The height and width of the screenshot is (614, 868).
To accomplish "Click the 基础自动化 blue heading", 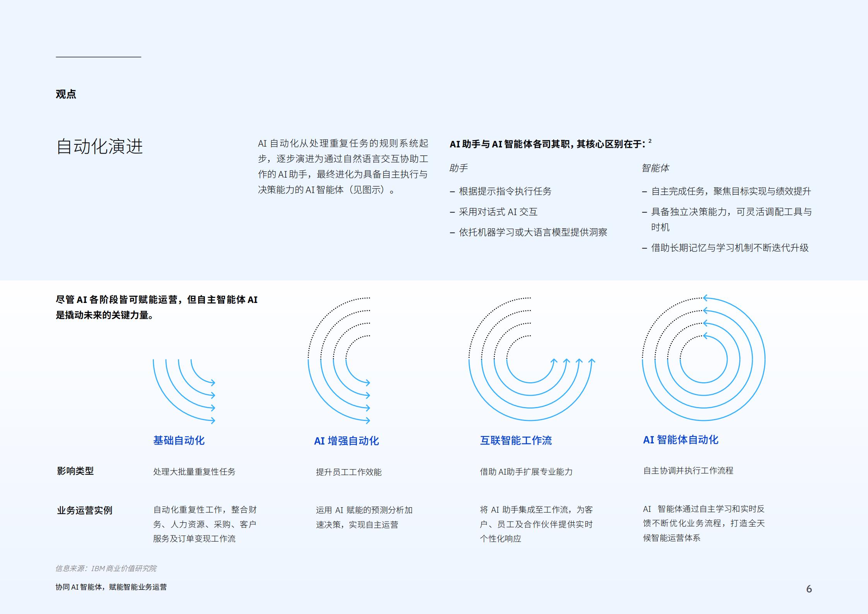I will 179,440.
